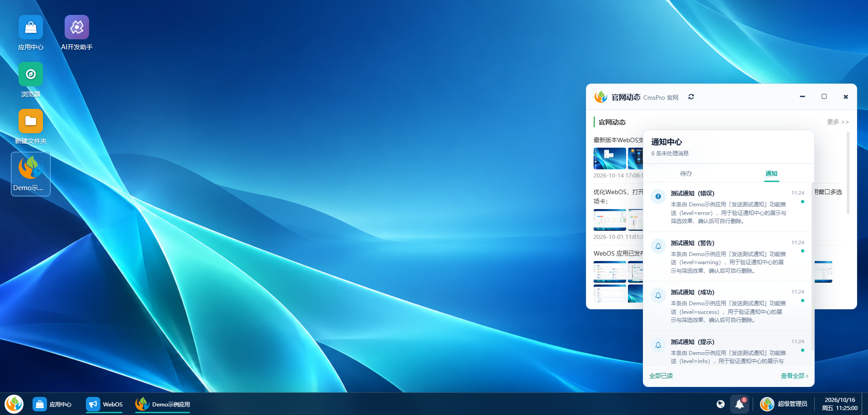Maximize the 官网动态 window
868x415 pixels.
(824, 97)
